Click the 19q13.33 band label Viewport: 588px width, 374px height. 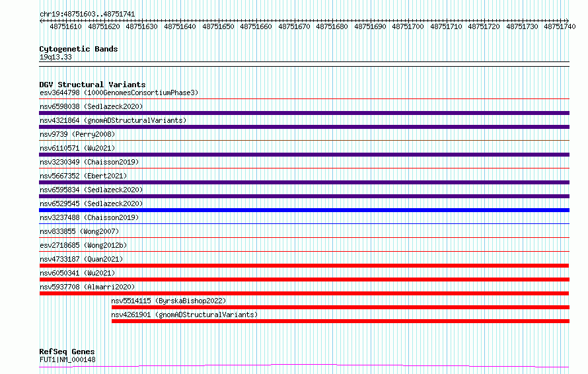(55, 57)
